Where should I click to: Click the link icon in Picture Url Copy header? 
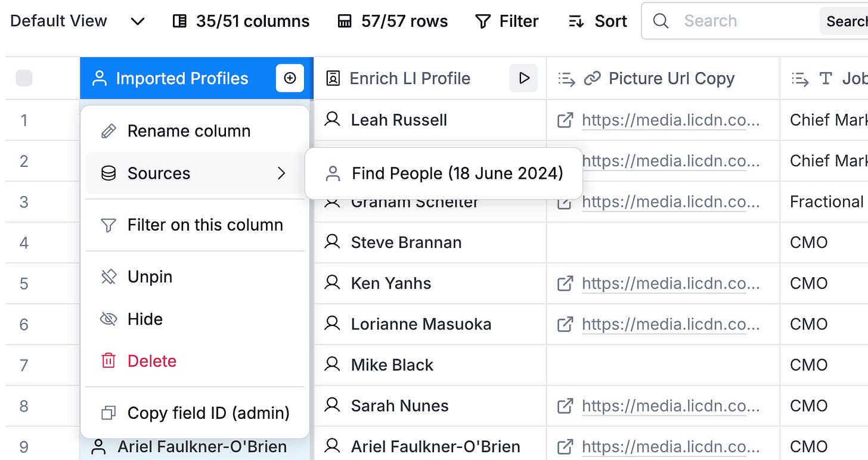click(x=592, y=78)
